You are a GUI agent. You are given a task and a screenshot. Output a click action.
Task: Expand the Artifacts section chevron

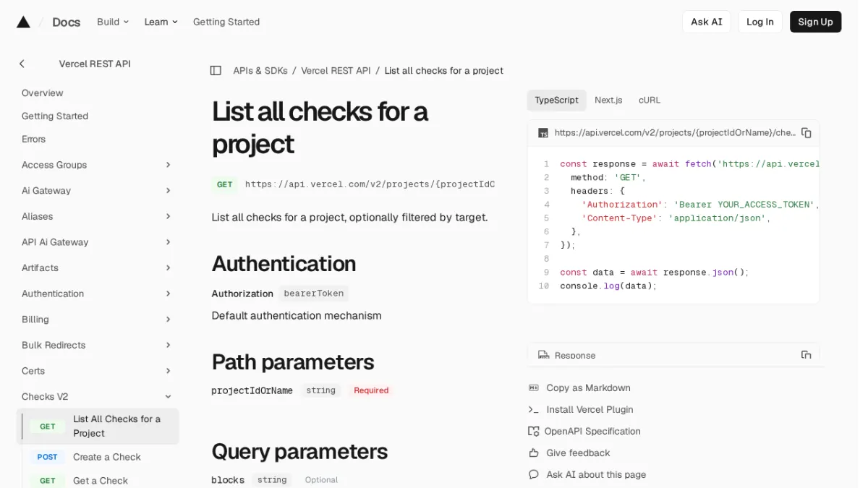[168, 268]
